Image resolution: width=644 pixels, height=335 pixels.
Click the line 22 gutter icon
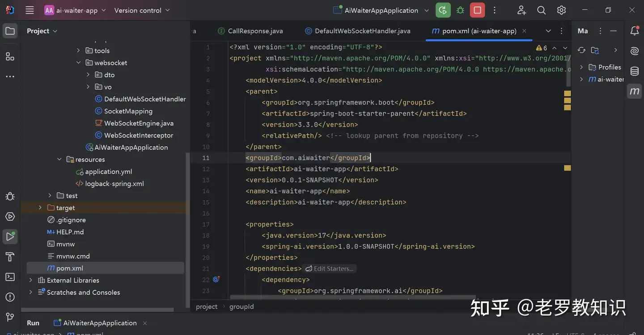(x=216, y=280)
